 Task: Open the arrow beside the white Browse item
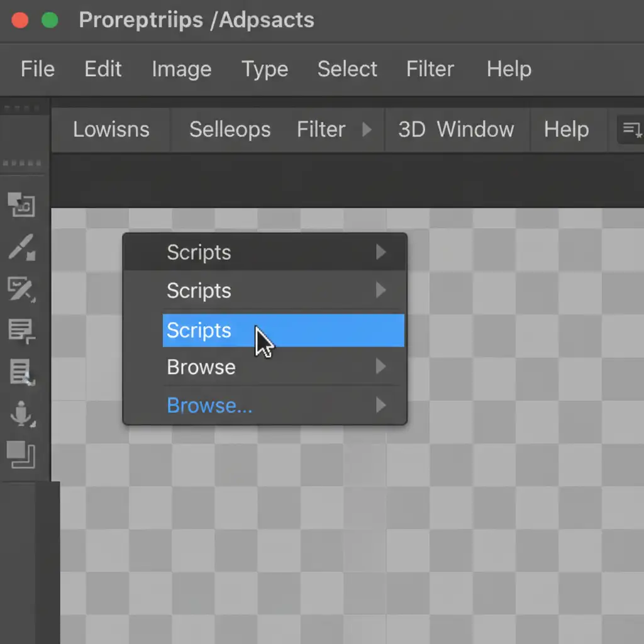(380, 367)
